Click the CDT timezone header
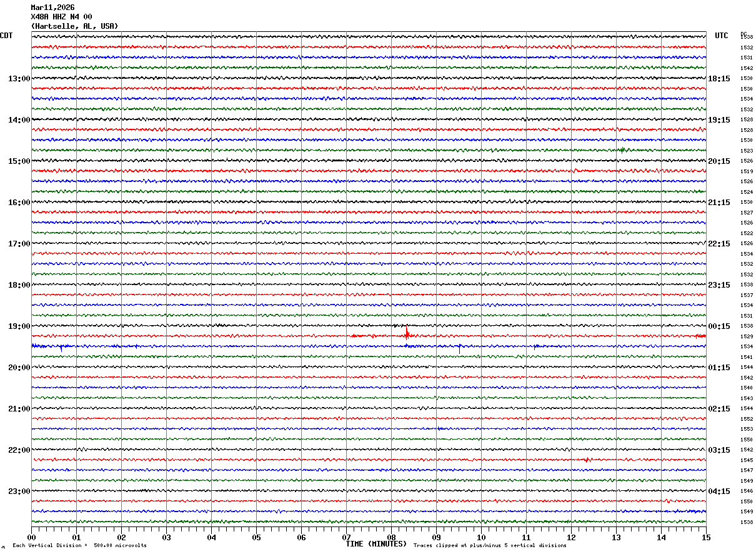 click(6, 36)
